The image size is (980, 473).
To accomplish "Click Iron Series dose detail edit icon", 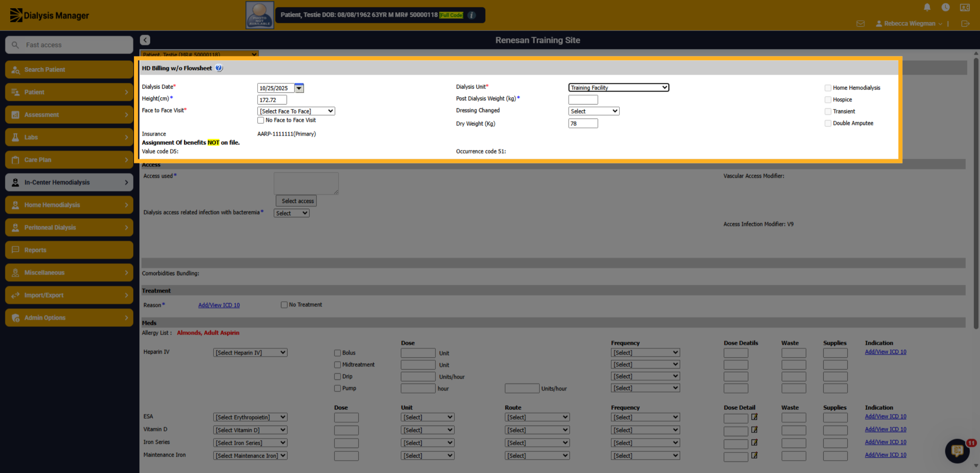I will coord(754,442).
